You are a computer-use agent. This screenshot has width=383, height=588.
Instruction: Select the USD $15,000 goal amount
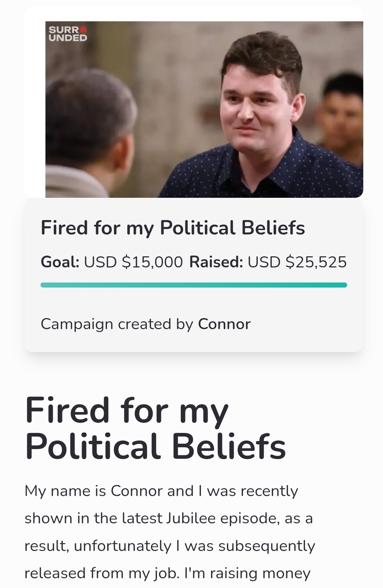[133, 262]
